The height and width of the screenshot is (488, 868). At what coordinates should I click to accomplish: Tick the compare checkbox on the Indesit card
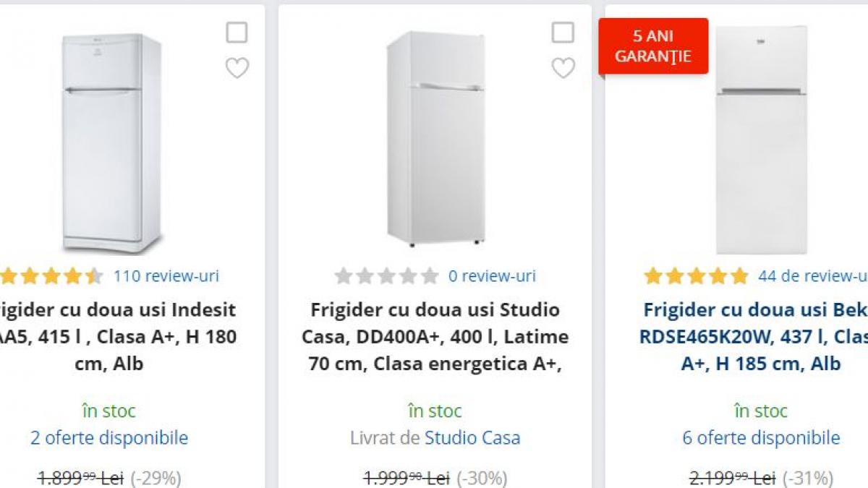[238, 33]
